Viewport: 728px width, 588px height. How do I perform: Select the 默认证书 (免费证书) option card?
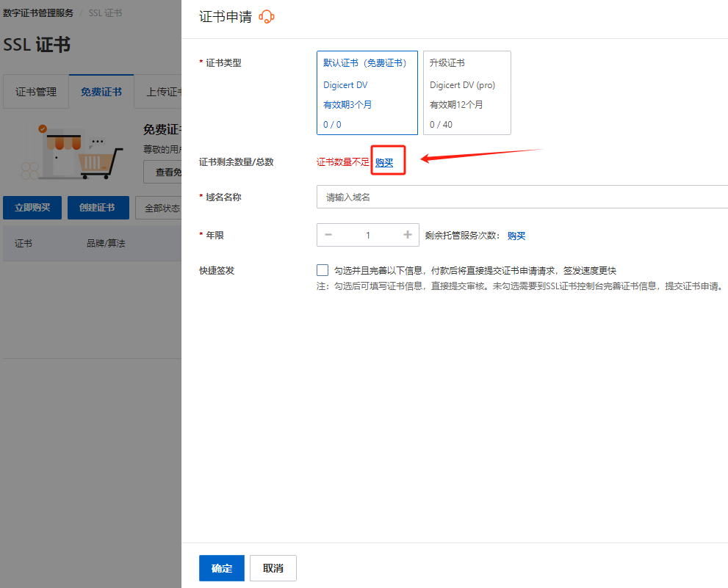(x=367, y=92)
